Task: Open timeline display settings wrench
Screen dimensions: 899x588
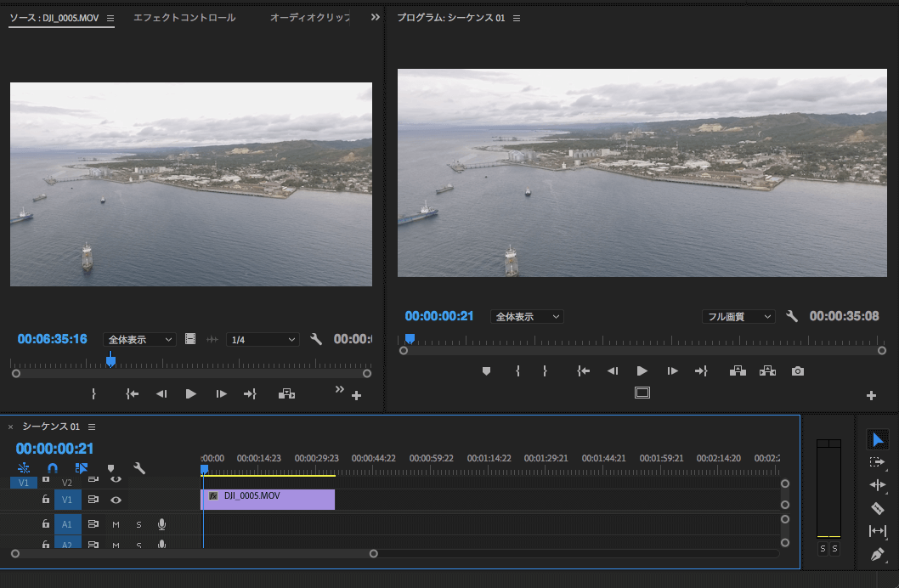Action: [x=139, y=468]
